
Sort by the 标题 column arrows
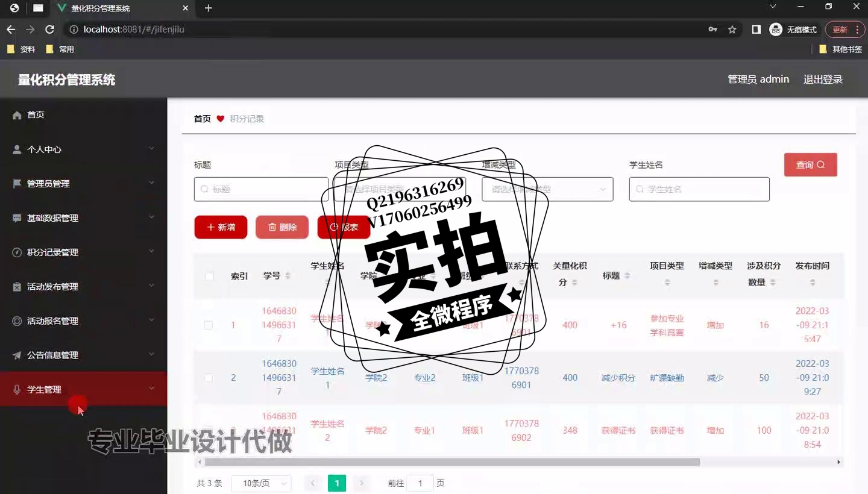click(x=627, y=276)
